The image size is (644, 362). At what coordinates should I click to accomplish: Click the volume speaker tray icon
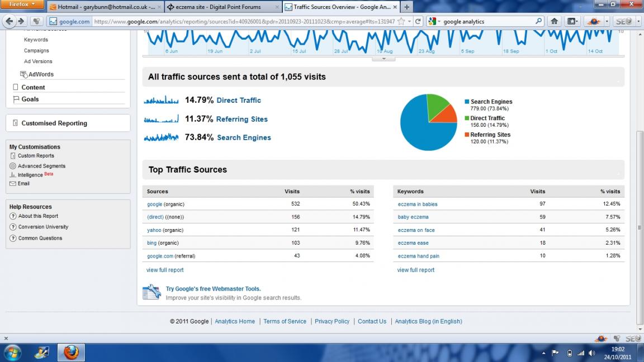(592, 353)
